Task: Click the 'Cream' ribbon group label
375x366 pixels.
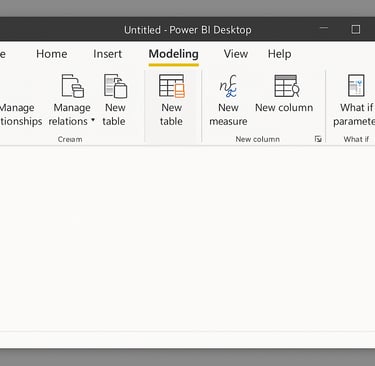Action: point(70,139)
